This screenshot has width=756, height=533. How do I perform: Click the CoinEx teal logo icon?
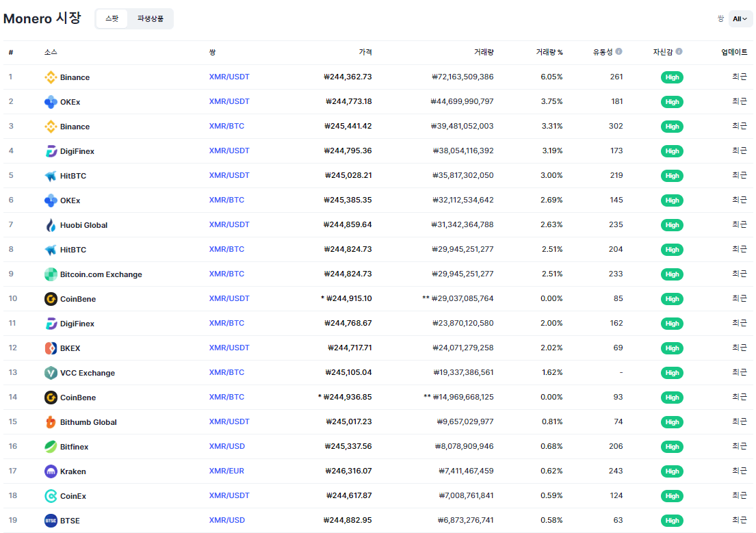pyautogui.click(x=51, y=496)
